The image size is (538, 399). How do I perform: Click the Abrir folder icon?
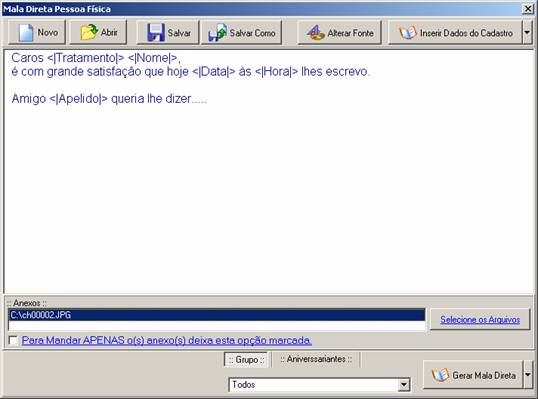[89, 32]
